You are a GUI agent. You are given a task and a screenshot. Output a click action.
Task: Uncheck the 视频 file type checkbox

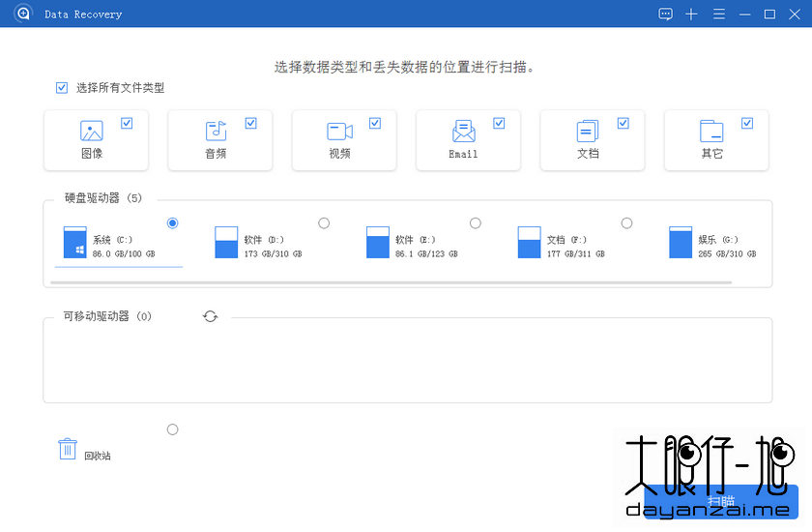click(375, 123)
